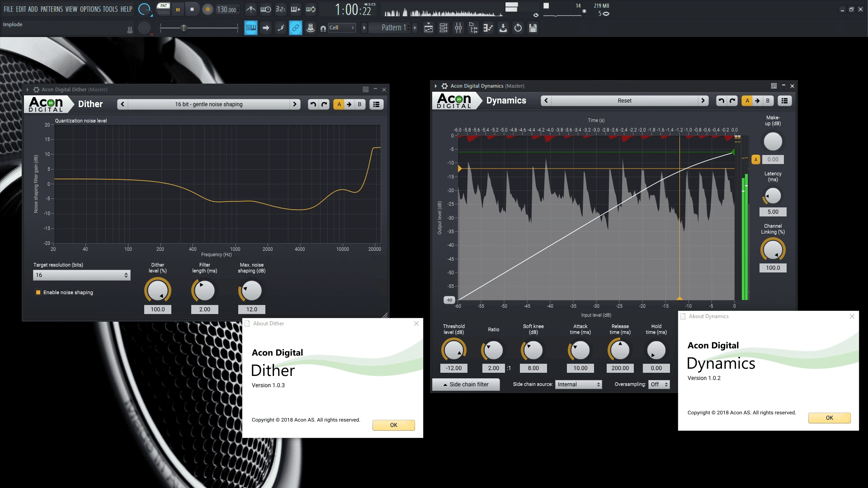868x488 pixels.
Task: Toggle the metronome icon
Action: [x=251, y=9]
